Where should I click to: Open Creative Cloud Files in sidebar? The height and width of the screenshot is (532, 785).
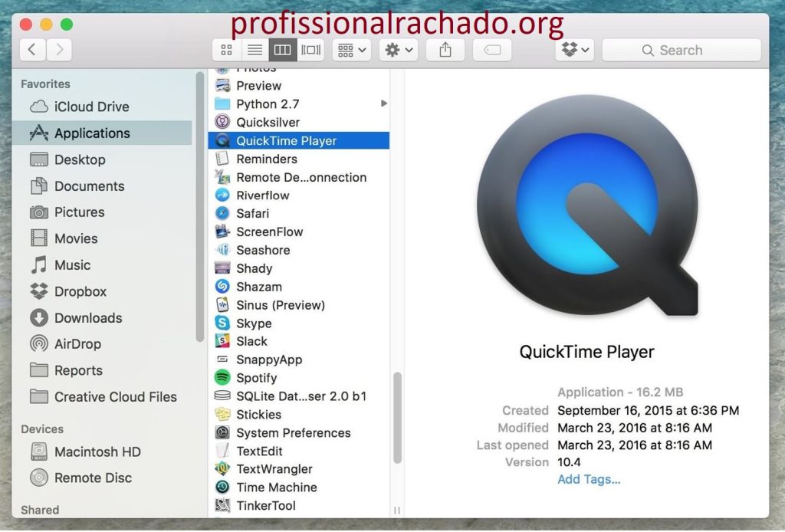(102, 397)
